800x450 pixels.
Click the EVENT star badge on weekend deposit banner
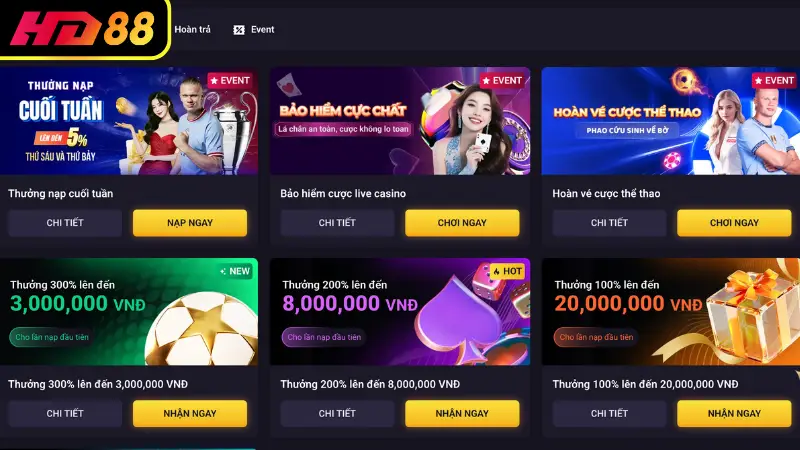coord(230,81)
